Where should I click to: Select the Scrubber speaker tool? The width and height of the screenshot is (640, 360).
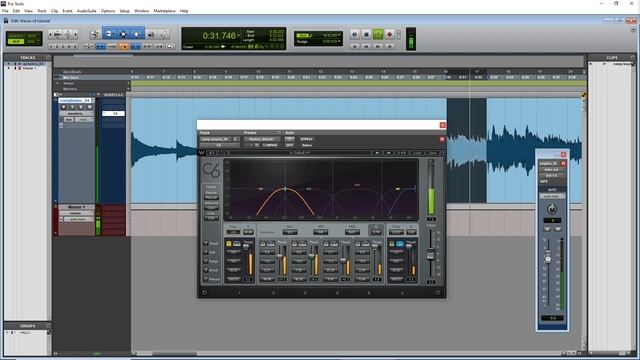(151, 34)
